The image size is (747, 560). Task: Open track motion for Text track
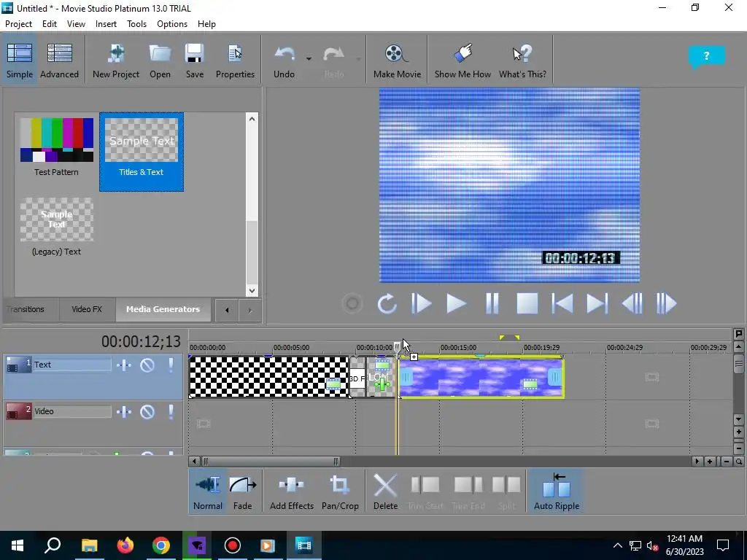(124, 365)
